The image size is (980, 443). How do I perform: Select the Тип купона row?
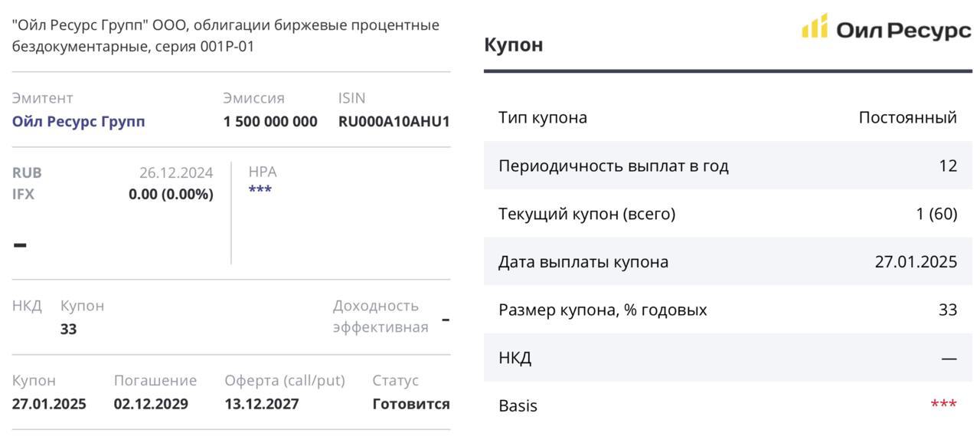click(x=727, y=117)
